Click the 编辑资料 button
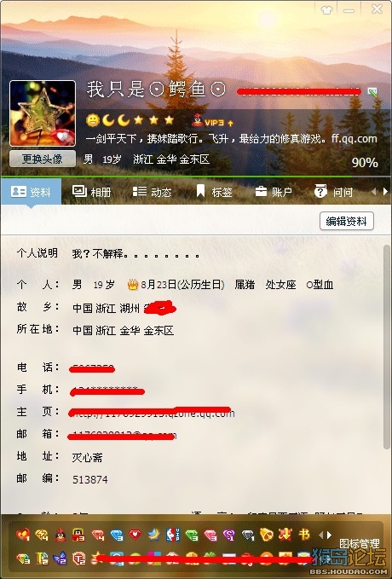 (347, 221)
